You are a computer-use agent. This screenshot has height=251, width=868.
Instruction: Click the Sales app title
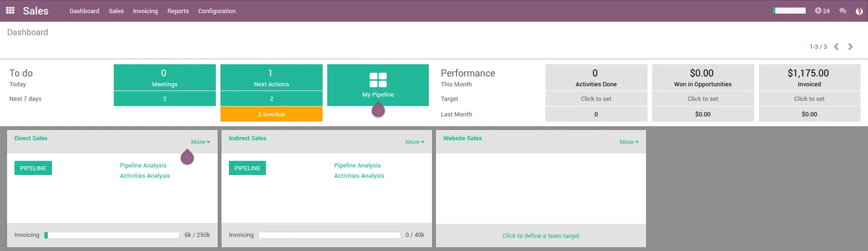36,11
